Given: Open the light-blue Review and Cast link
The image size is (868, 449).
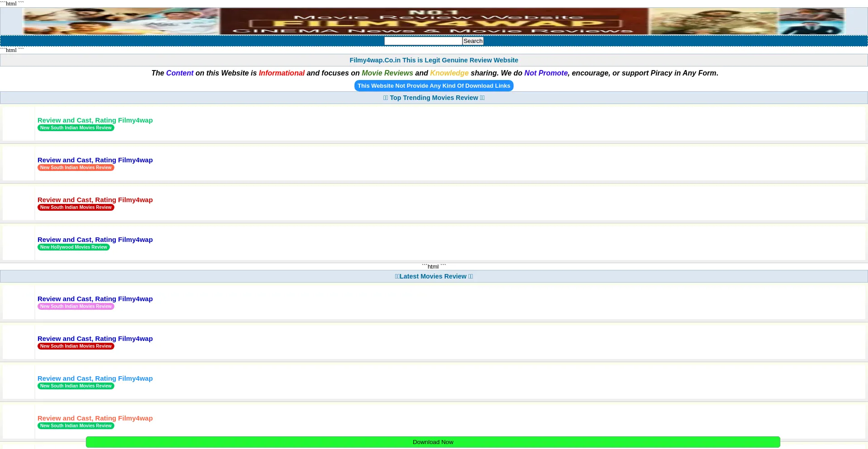Looking at the screenshot, I should click(95, 378).
